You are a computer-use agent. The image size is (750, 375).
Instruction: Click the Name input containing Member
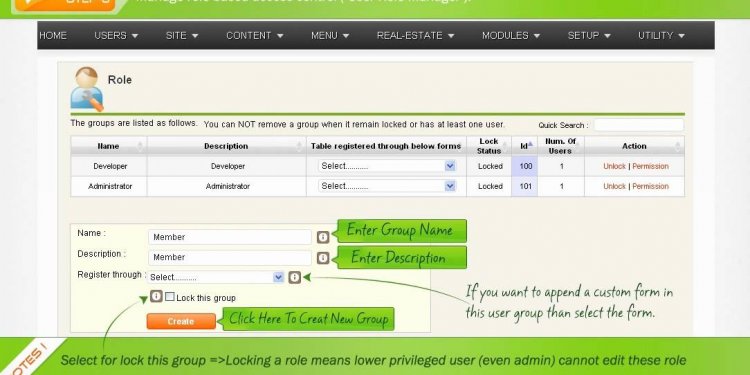pyautogui.click(x=230, y=237)
